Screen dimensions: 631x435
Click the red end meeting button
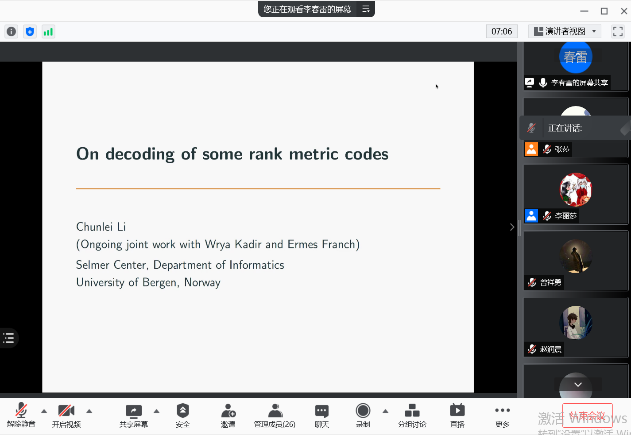586,416
